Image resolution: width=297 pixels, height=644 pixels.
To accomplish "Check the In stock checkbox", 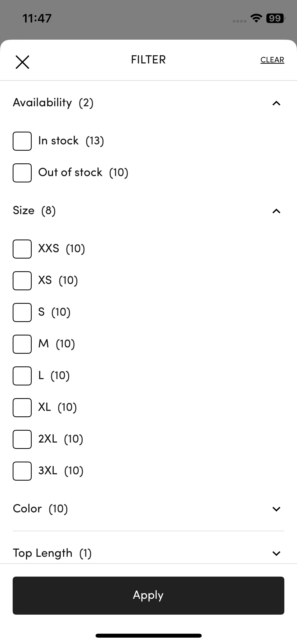I will pyautogui.click(x=22, y=141).
